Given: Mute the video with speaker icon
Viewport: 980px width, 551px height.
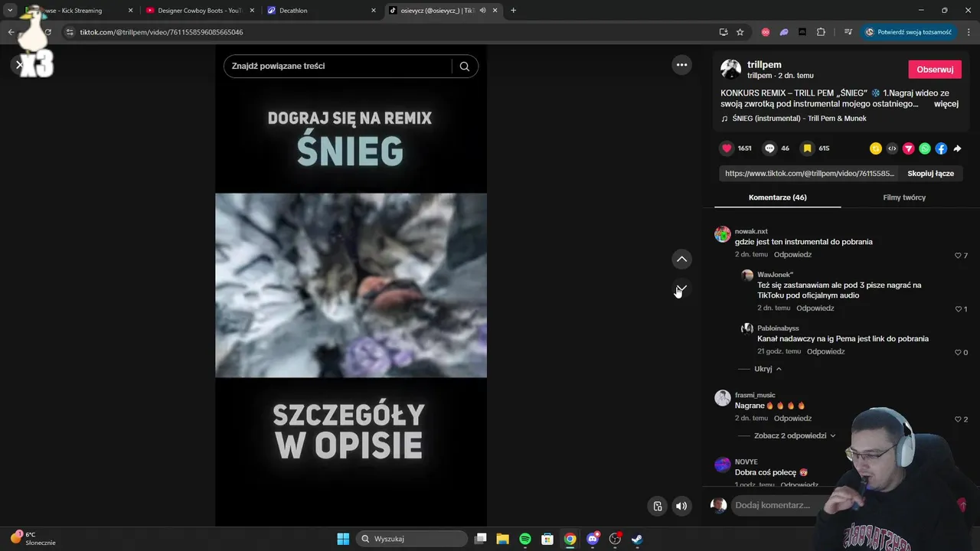Looking at the screenshot, I should tap(681, 506).
